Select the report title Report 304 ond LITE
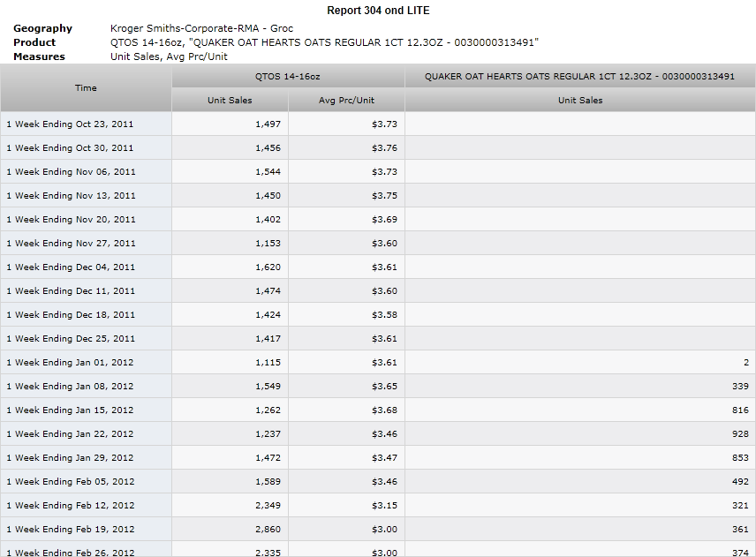756x557 pixels. [378, 11]
